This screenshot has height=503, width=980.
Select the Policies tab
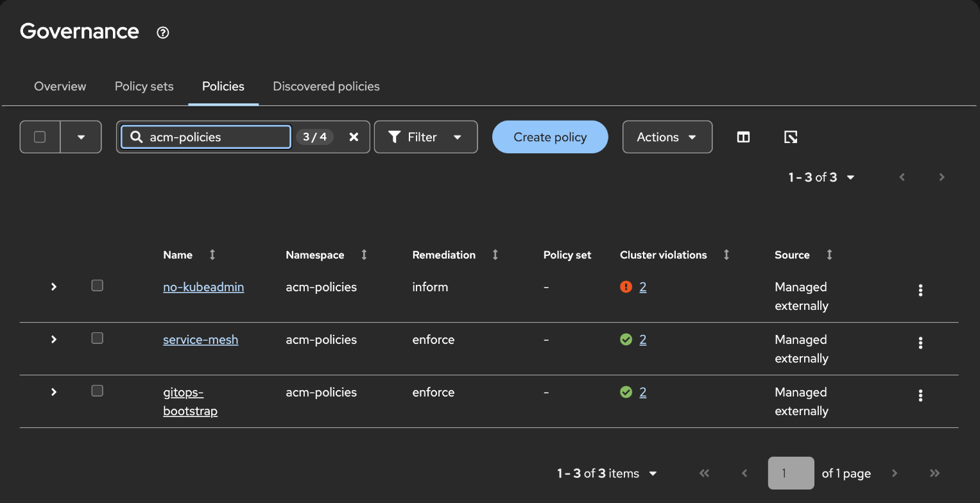pyautogui.click(x=223, y=86)
